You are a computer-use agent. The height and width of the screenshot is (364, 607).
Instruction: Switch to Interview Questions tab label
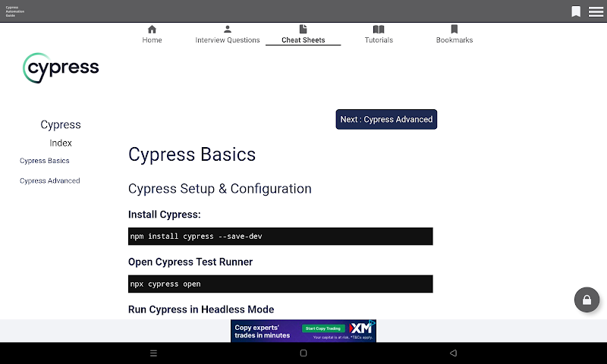coord(228,40)
